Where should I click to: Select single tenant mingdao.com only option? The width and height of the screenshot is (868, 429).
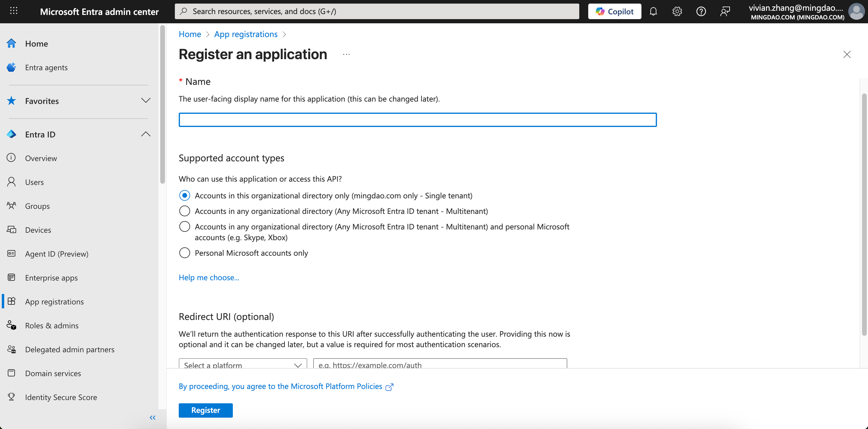[x=184, y=196]
